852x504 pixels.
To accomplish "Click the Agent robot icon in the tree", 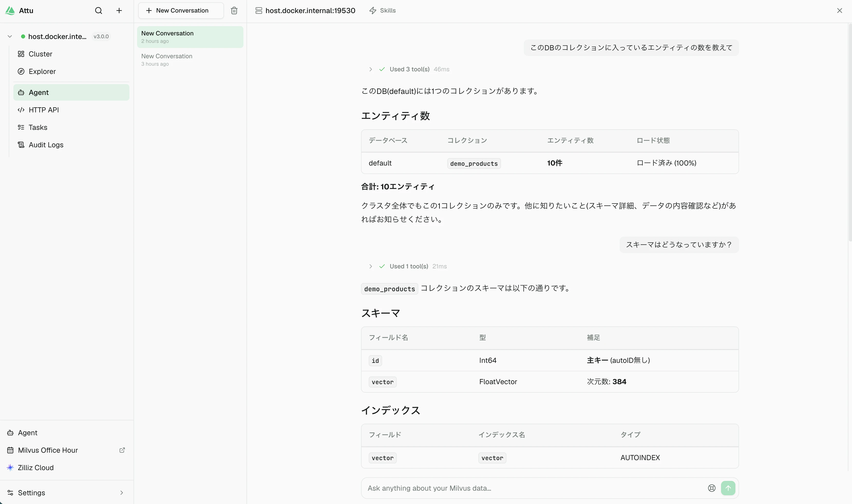I will (21, 92).
